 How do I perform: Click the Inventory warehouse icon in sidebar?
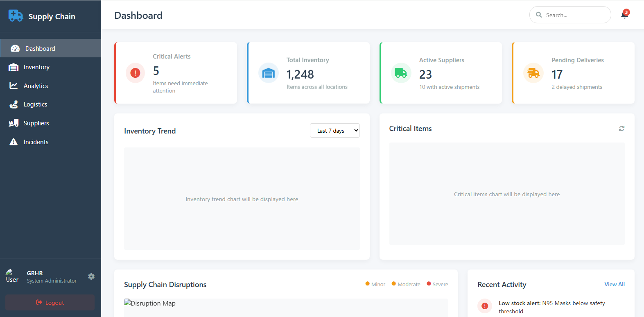click(14, 67)
